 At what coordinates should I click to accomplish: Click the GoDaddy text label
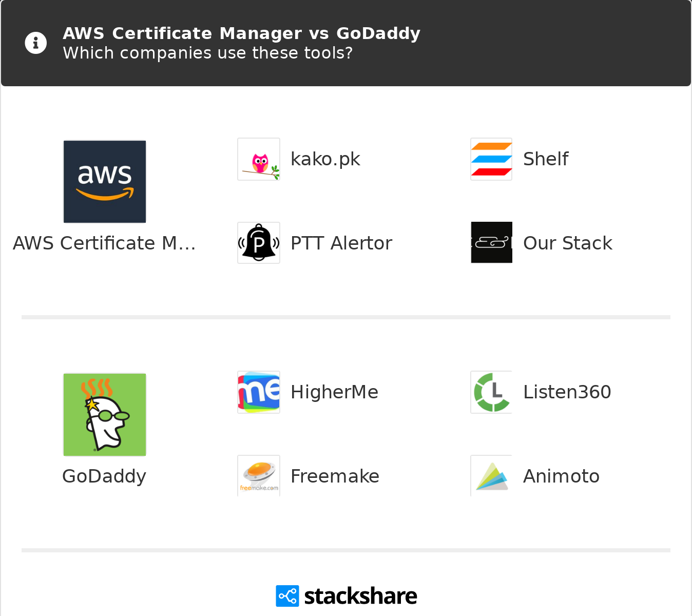point(104,476)
